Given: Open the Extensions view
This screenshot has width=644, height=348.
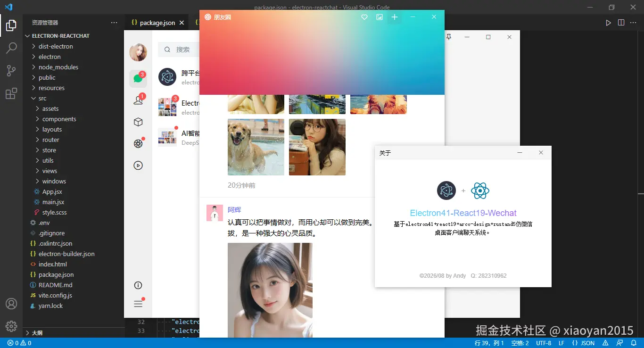Looking at the screenshot, I should click(x=11, y=93).
